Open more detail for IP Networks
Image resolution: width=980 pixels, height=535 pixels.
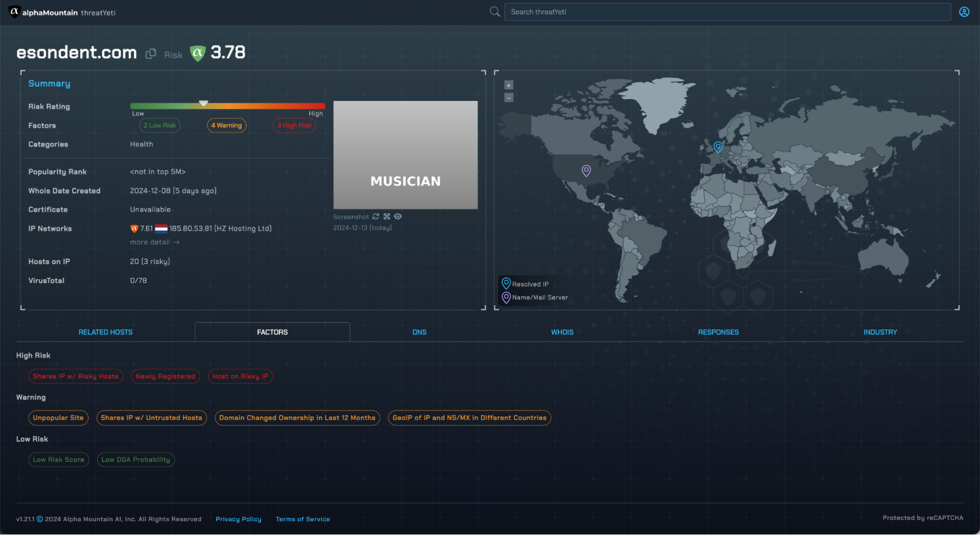(154, 242)
